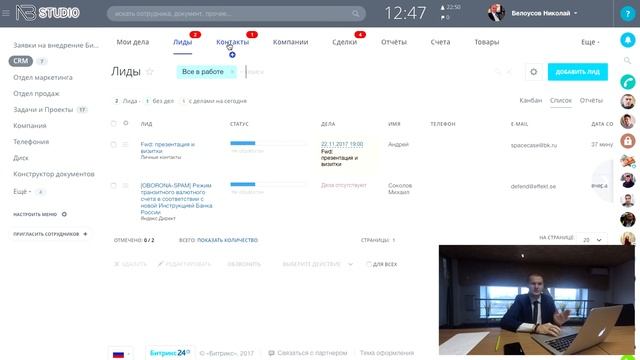640x360 pixels.
Task: Click the user profile photo in header
Action: pos(496,13)
